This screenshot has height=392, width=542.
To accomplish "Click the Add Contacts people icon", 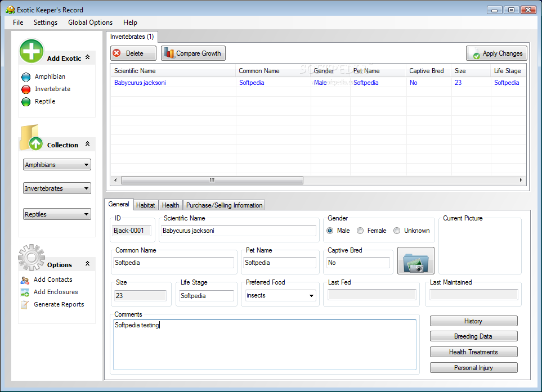I will pos(25,280).
